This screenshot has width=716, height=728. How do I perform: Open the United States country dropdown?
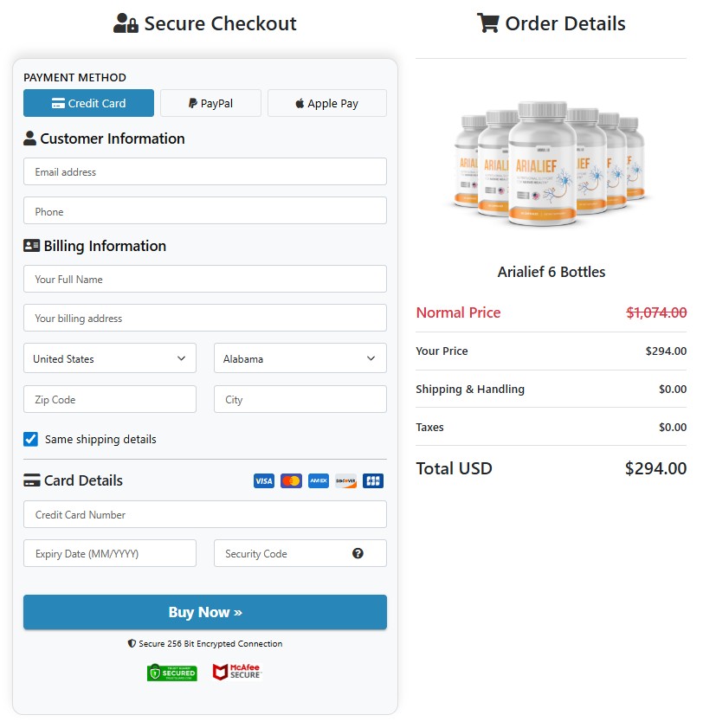point(109,358)
